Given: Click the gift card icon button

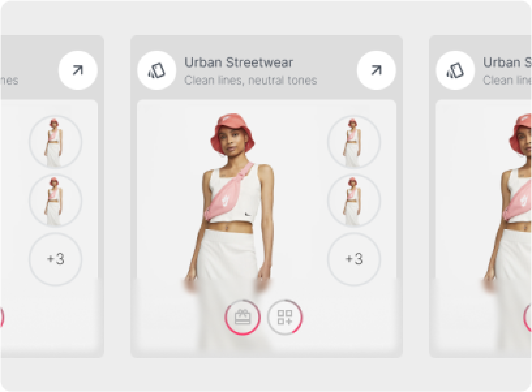Looking at the screenshot, I should pos(243,317).
